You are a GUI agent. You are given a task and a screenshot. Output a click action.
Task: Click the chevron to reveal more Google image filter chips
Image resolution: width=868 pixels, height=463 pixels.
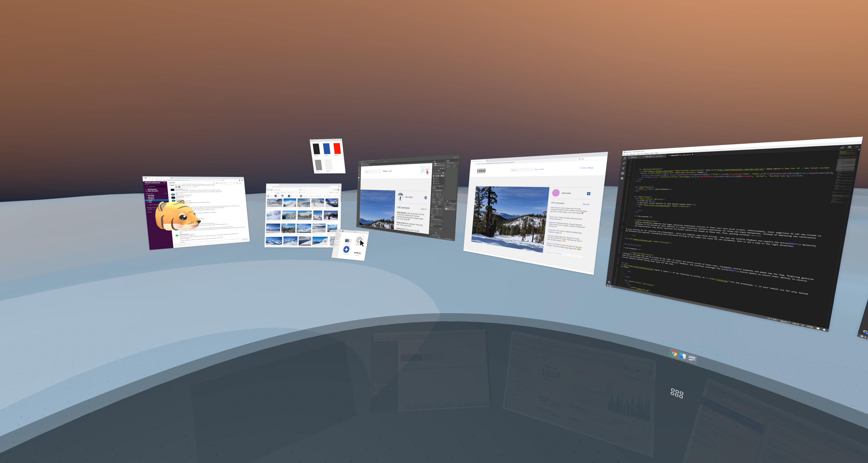pos(340,196)
